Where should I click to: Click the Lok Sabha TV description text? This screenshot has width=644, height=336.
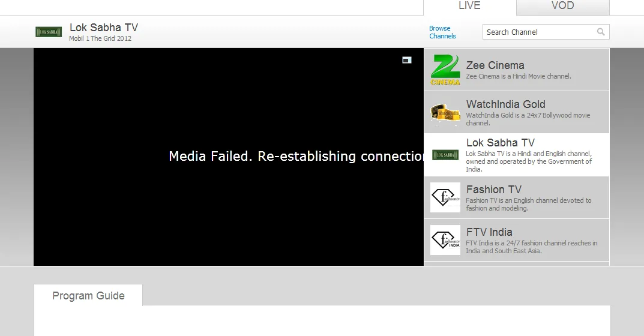[529, 161]
